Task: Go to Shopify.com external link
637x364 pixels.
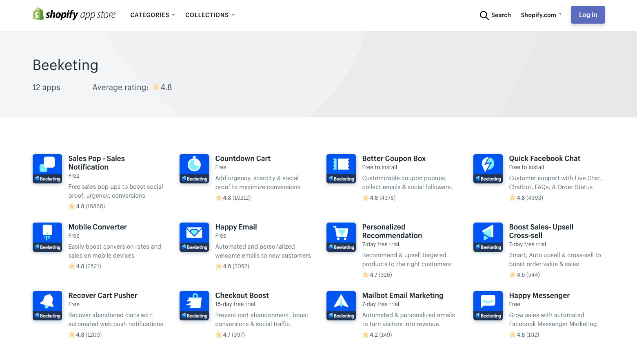Action: pos(541,15)
